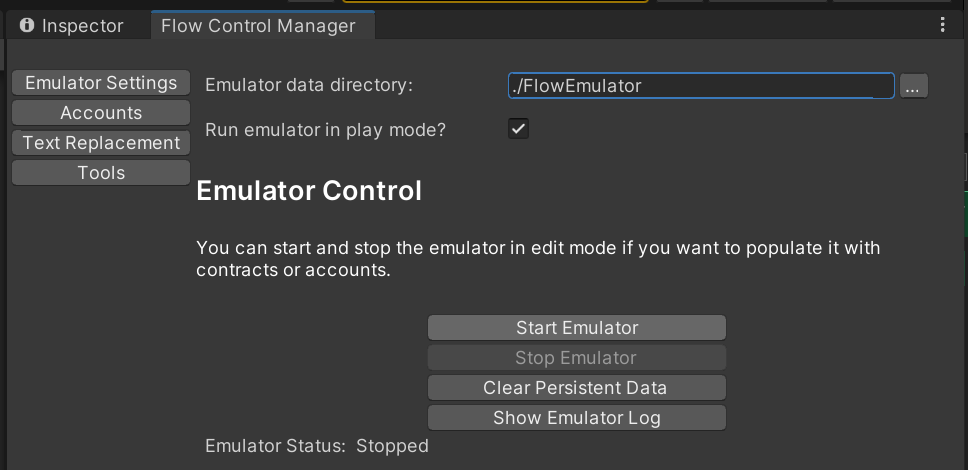The image size is (968, 470).
Task: Click the Emulator data directory field
Action: [701, 86]
